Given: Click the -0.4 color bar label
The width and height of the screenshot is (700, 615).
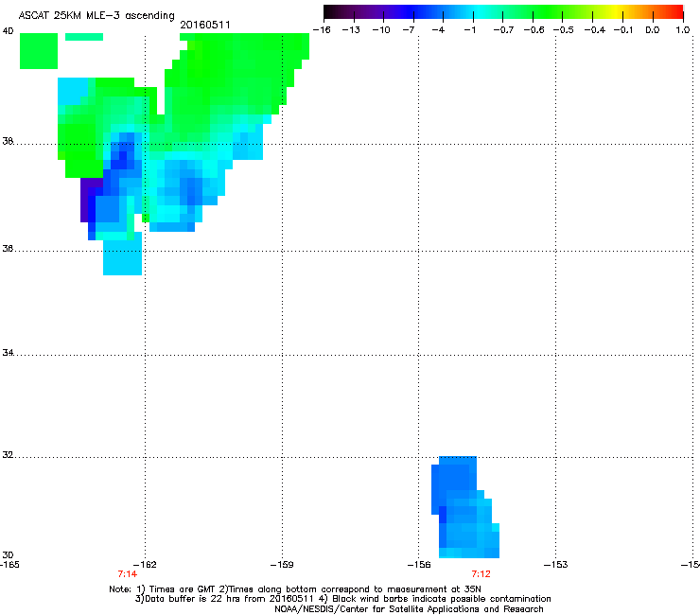Looking at the screenshot, I should 595,30.
